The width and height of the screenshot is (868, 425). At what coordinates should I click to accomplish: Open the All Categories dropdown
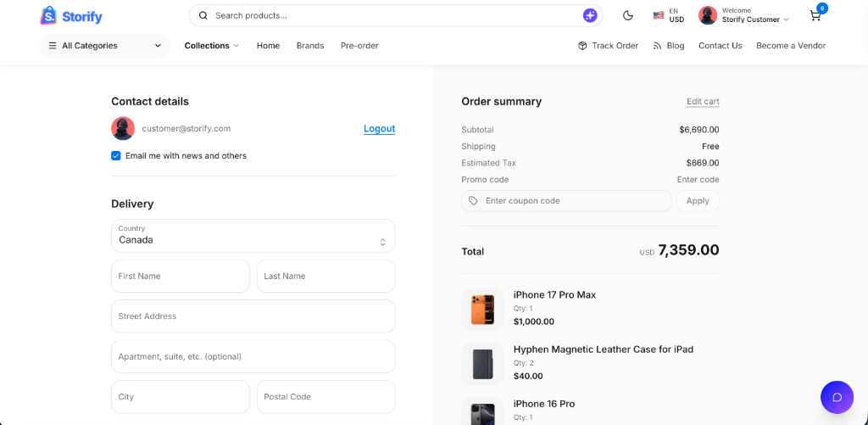(105, 46)
